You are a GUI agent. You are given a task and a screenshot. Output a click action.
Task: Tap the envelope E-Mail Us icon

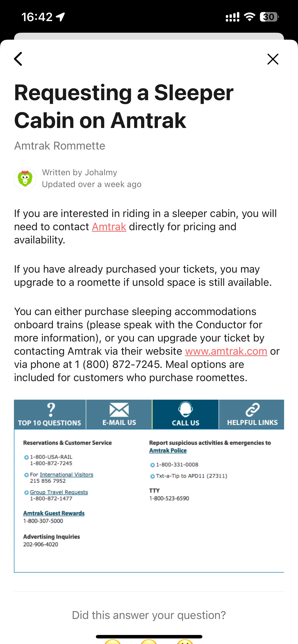click(119, 410)
